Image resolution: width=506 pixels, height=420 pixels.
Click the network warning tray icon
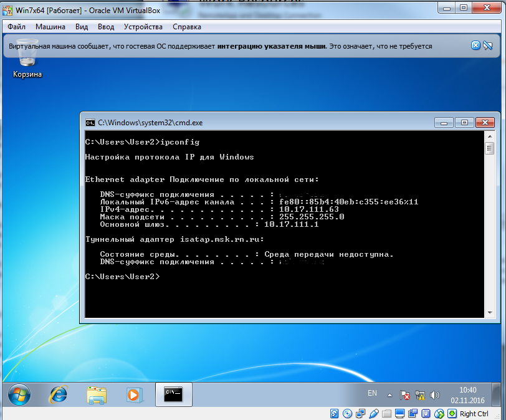[420, 395]
